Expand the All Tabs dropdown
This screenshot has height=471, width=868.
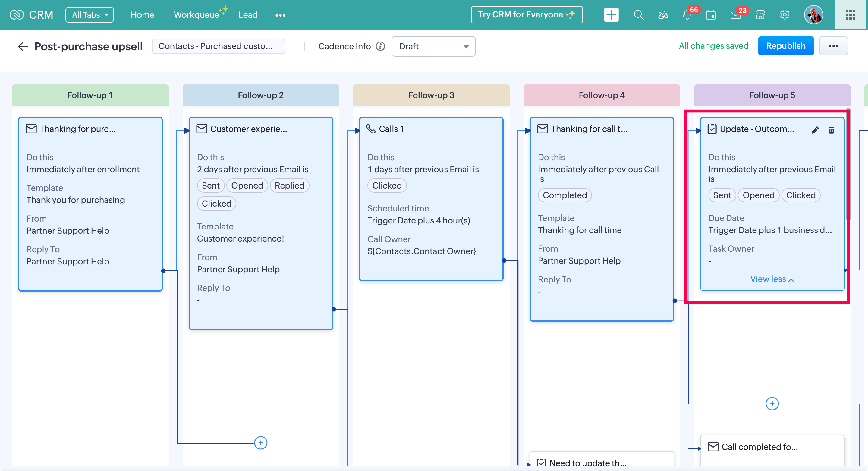pyautogui.click(x=89, y=15)
